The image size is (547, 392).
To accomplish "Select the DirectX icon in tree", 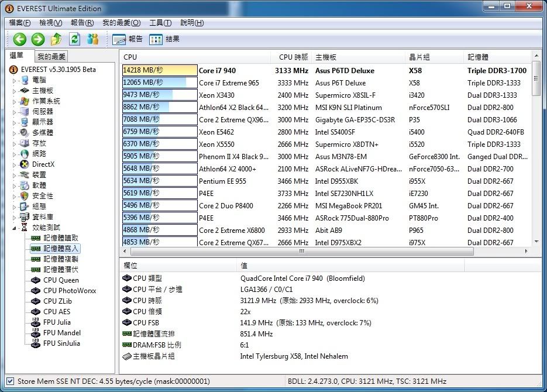I will [x=25, y=164].
